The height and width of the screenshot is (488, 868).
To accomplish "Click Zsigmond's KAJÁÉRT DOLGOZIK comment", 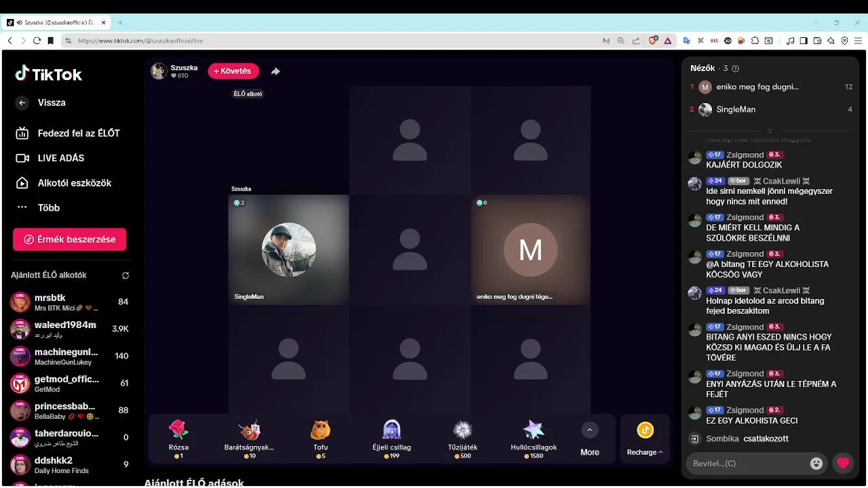I will (744, 165).
